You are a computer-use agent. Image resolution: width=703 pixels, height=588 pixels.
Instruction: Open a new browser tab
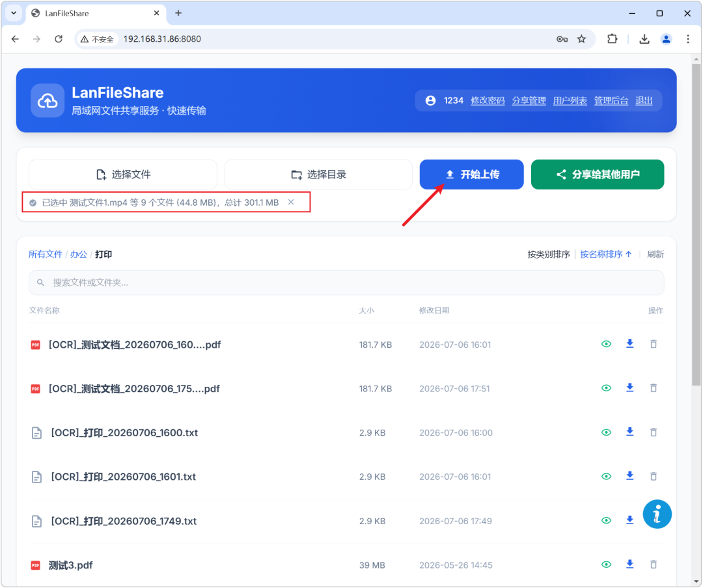coord(178,13)
